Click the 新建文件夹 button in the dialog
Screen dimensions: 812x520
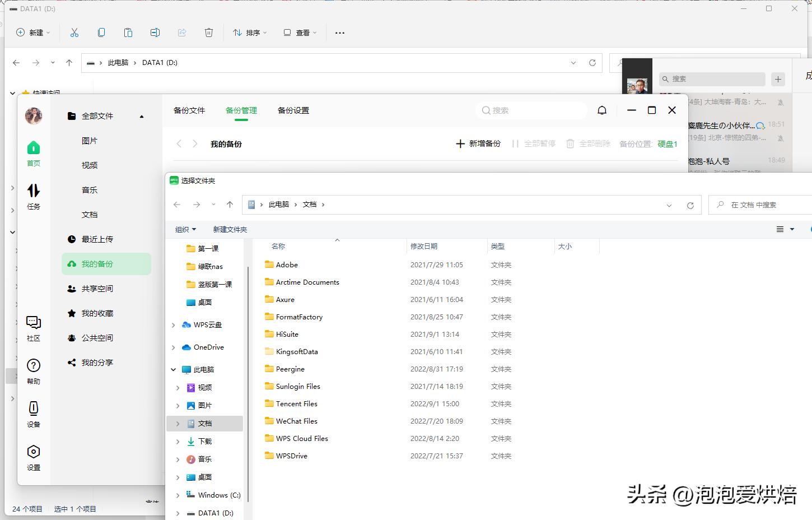tap(230, 229)
